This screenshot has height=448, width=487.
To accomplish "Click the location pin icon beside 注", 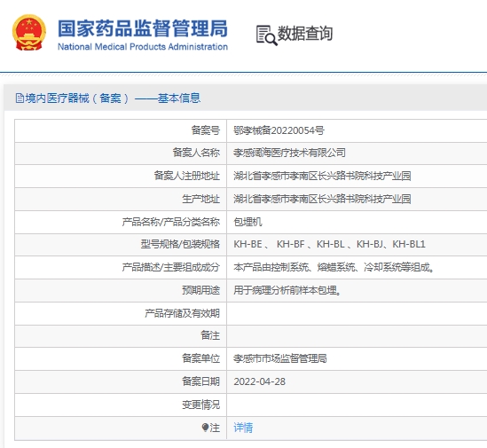I will pyautogui.click(x=205, y=428).
